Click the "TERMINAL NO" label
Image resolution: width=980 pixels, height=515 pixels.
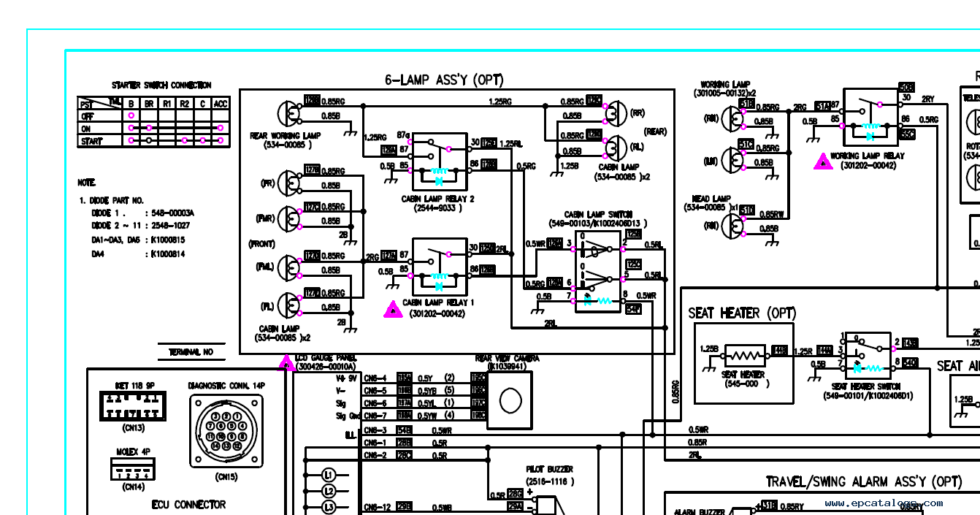(x=191, y=352)
